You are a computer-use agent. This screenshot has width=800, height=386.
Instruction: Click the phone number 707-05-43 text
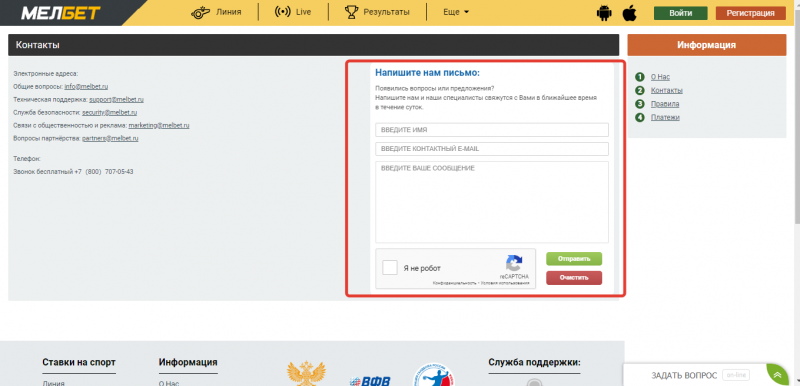[119, 172]
